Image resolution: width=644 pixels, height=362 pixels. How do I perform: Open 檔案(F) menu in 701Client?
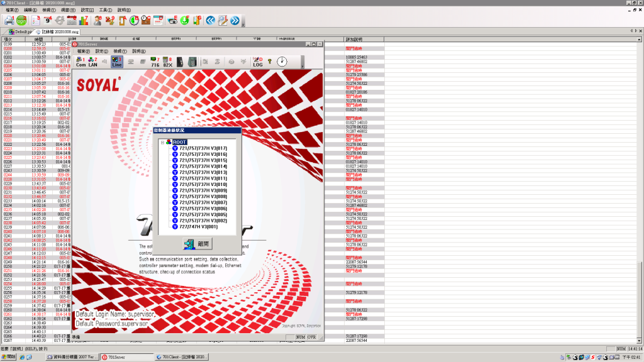tap(12, 10)
